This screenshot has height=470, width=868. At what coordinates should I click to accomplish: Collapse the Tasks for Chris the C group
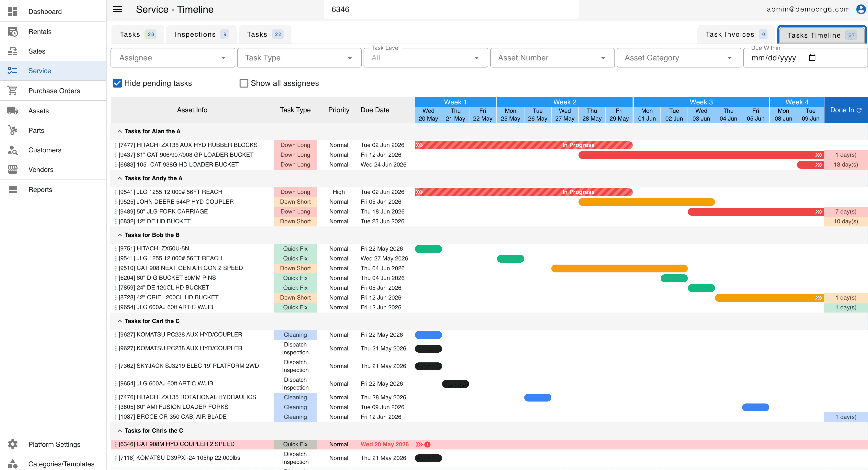coord(120,431)
